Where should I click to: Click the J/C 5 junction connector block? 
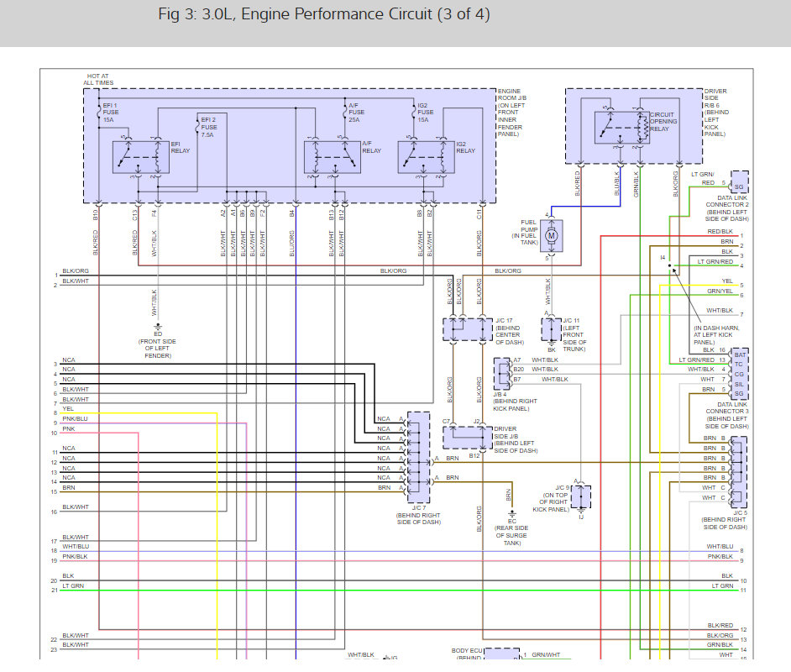pyautogui.click(x=739, y=472)
